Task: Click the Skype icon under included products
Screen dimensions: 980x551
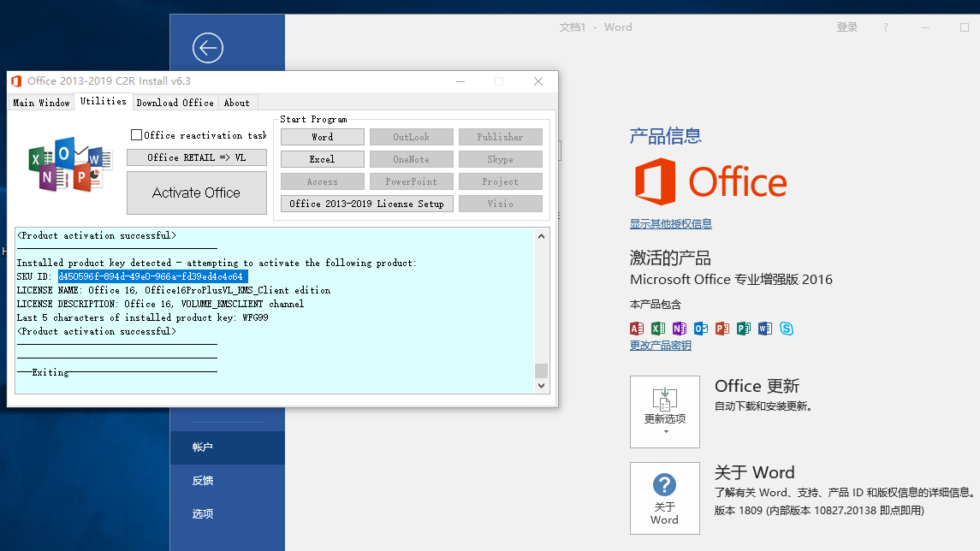Action: [787, 329]
